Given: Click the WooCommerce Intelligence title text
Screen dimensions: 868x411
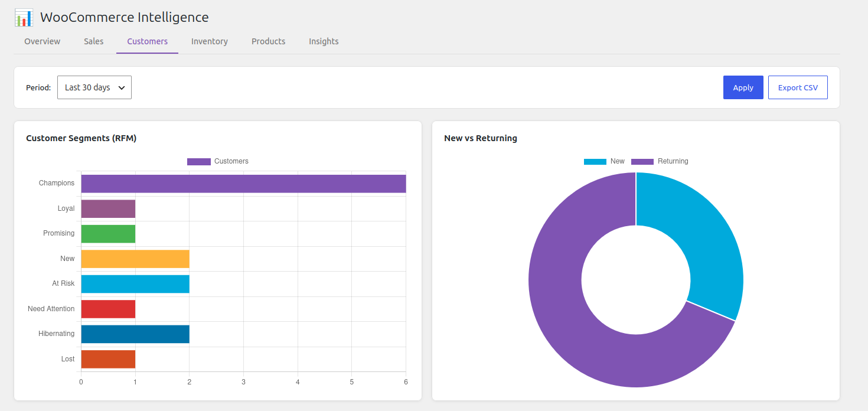Looking at the screenshot, I should tap(125, 17).
